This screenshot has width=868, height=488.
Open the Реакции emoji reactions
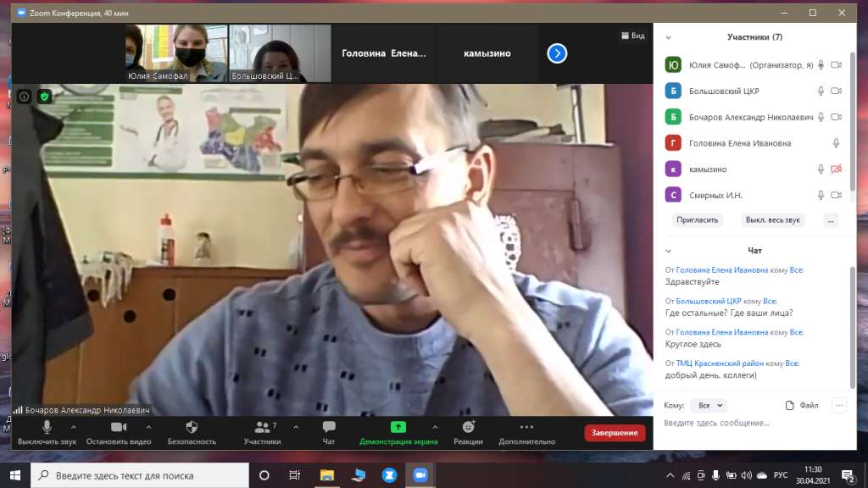(468, 427)
